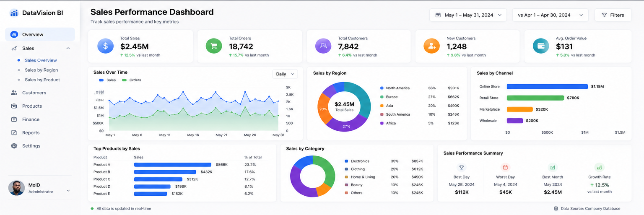Click the Filters button
This screenshot has width=644, height=215.
(x=613, y=15)
